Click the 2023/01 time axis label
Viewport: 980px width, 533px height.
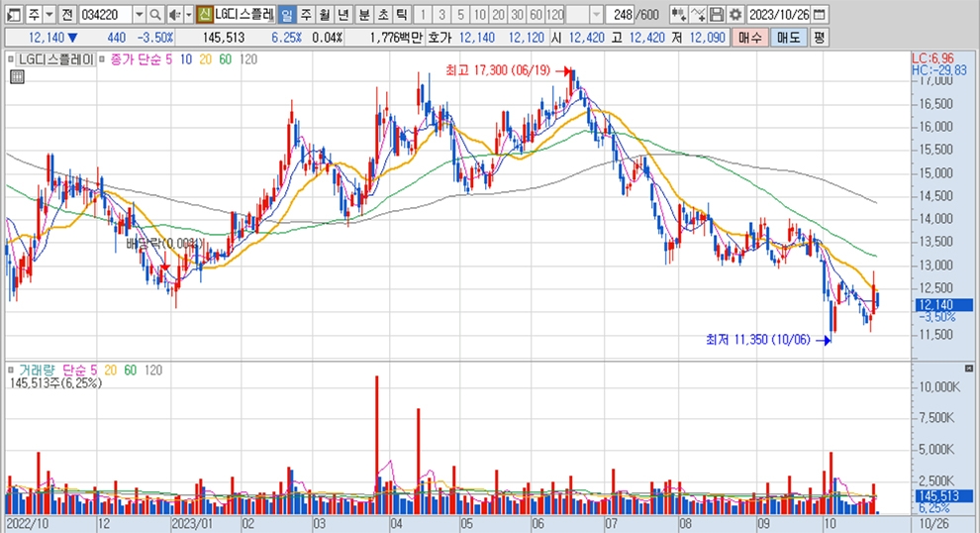pos(192,524)
